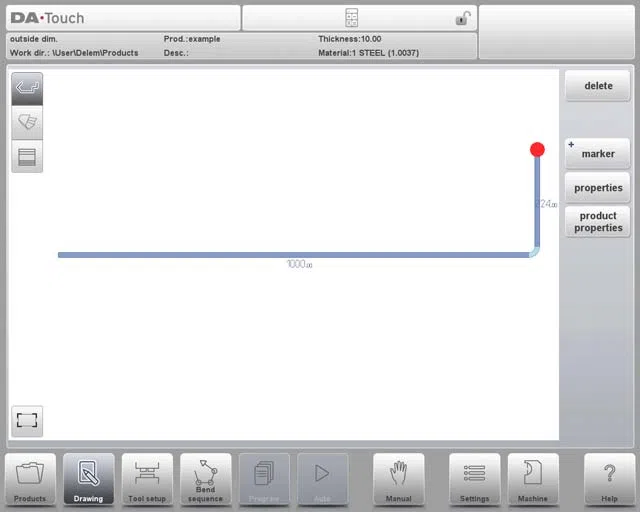This screenshot has height=512, width=640.
Task: Open the calculator icon in top bar
Action: (351, 18)
